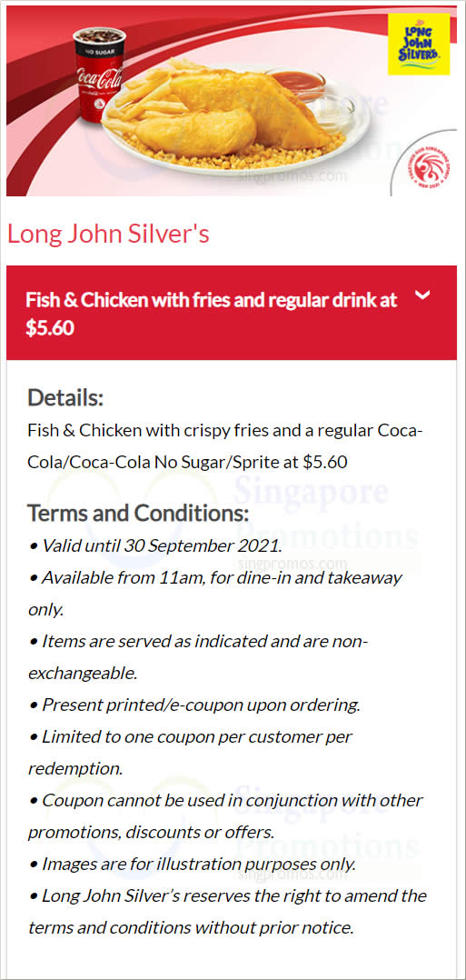Click the Images are for illustration line
The height and width of the screenshot is (980, 466).
coord(192,865)
